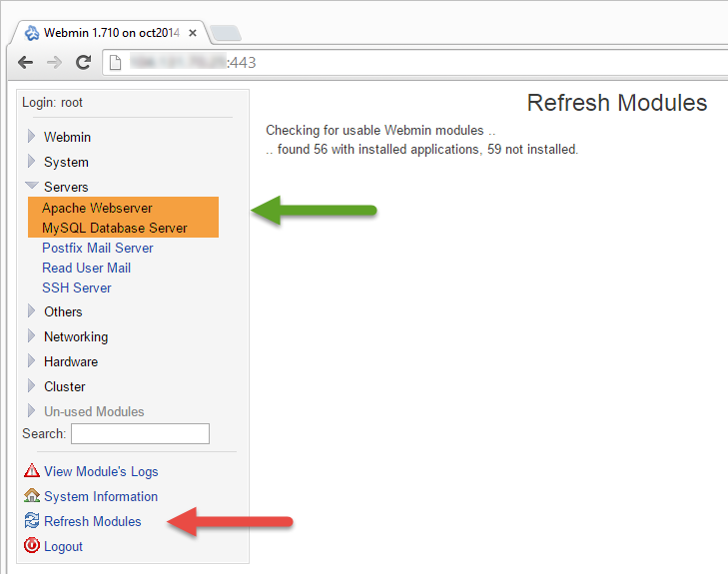Reload the page with the refresh icon
This screenshot has height=574, width=728.
point(84,62)
